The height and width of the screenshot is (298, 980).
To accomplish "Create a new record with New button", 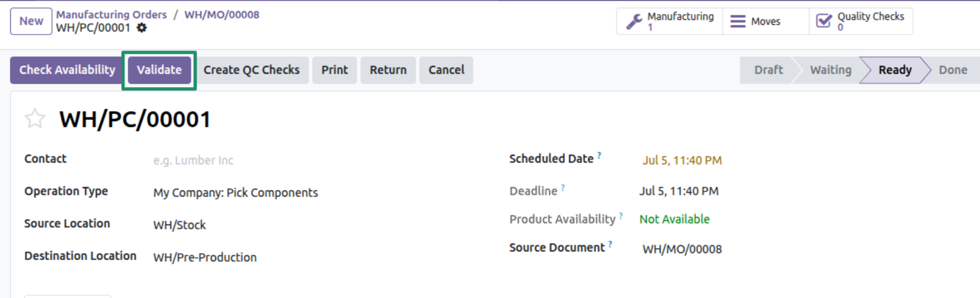I will click(31, 21).
